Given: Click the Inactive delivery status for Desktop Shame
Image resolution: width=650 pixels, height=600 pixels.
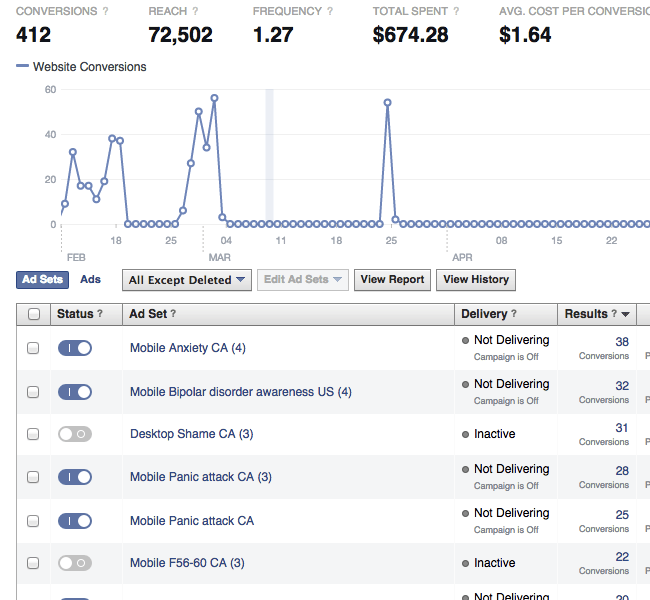Looking at the screenshot, I should click(x=495, y=434).
